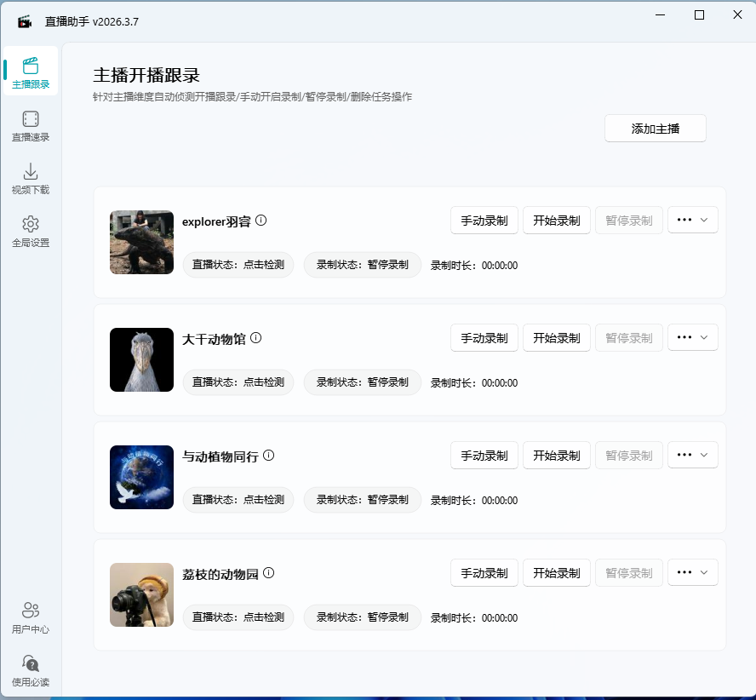This screenshot has width=756, height=700.
Task: Switch to the 直播速录 section
Action: pyautogui.click(x=30, y=124)
